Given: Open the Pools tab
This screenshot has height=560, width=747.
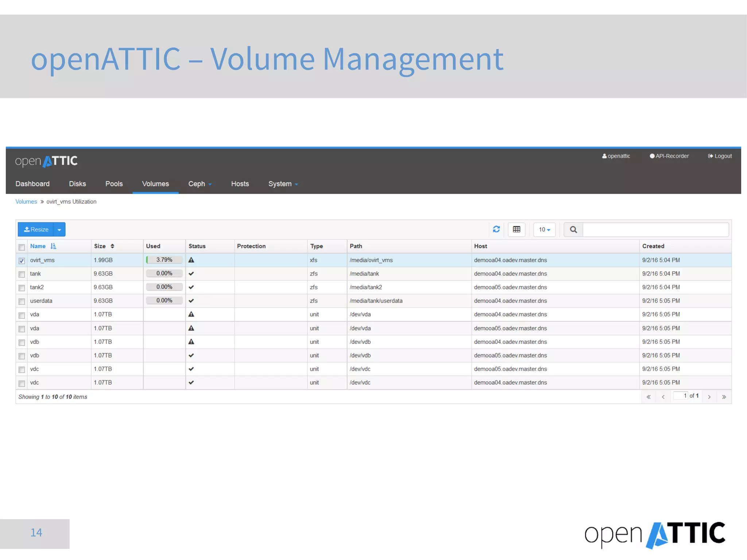Looking at the screenshot, I should (x=114, y=184).
